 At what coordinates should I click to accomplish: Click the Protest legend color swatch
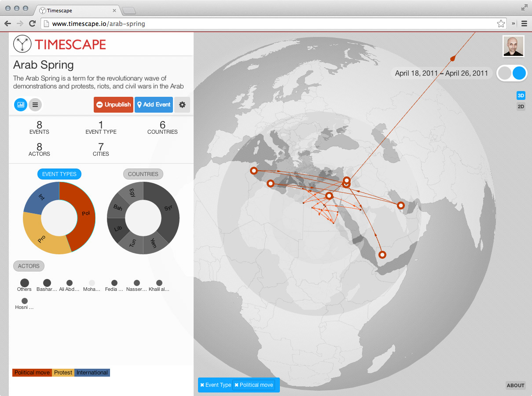click(63, 373)
